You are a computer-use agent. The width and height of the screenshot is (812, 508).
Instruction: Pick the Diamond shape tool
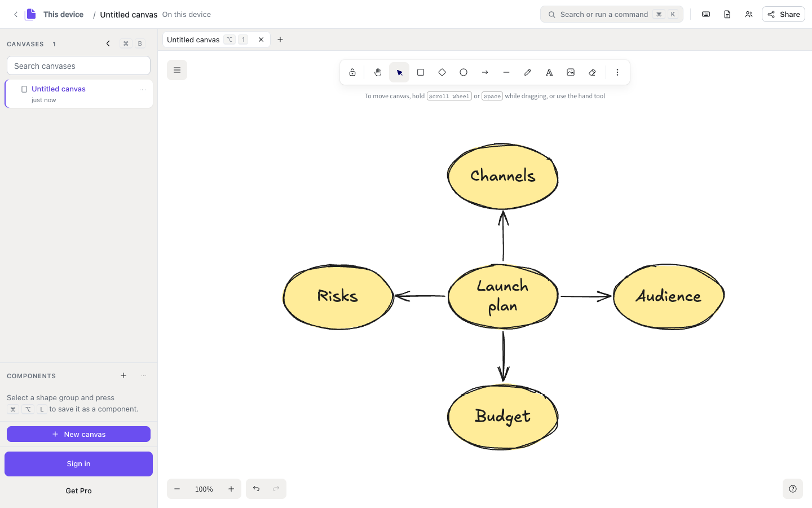pos(442,72)
